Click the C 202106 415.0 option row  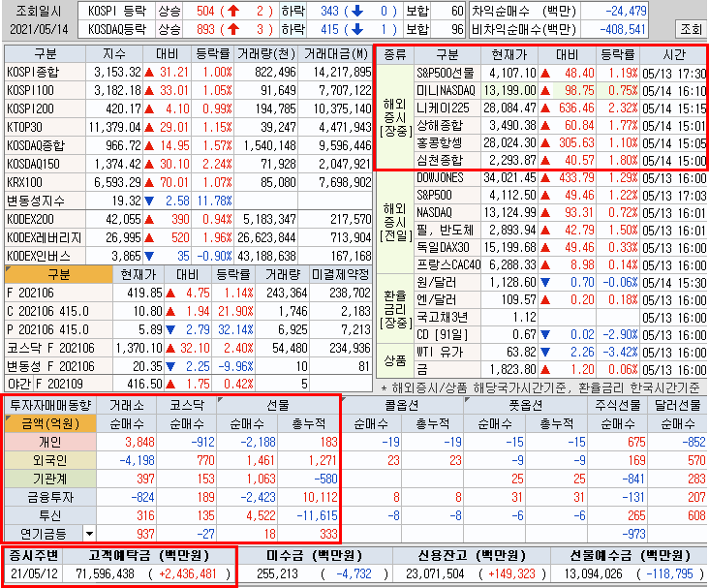pos(189,312)
